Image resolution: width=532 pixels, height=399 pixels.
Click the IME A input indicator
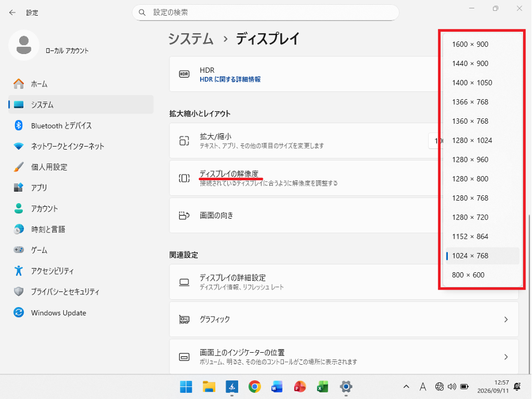click(423, 386)
